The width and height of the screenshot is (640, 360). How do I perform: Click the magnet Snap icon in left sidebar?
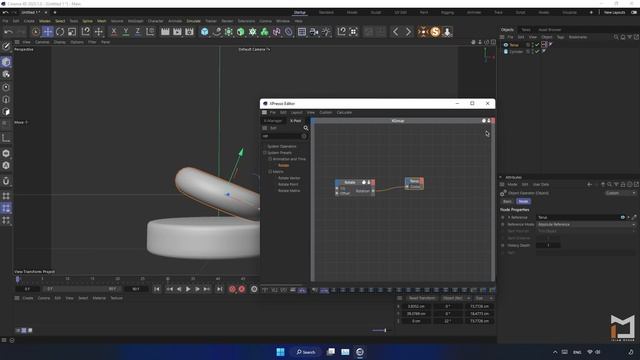click(6, 181)
